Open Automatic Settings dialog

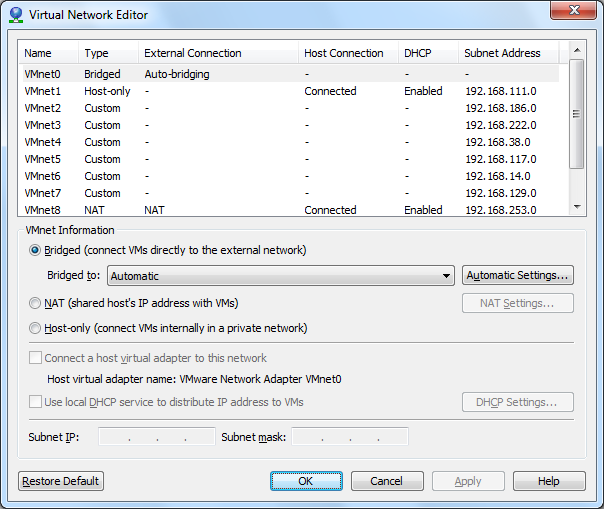click(x=518, y=275)
